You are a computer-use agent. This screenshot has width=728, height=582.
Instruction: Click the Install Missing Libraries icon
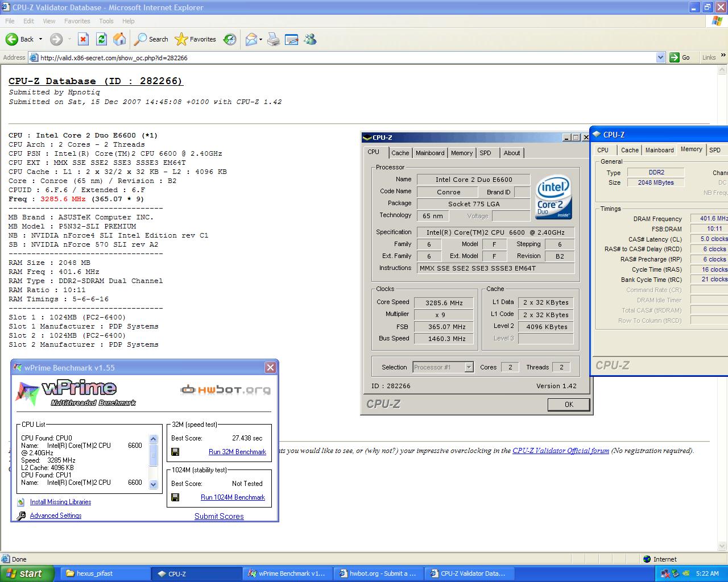click(x=21, y=502)
